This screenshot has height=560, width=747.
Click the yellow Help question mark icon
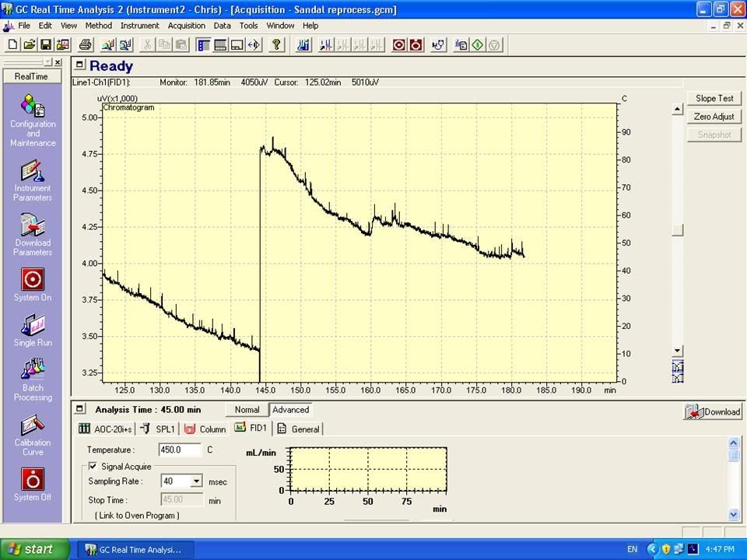(275, 45)
